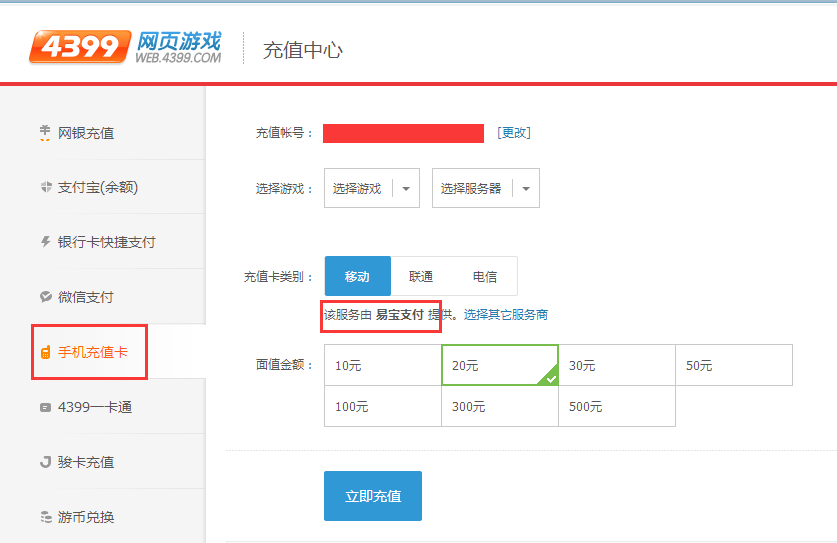Open 网银充值 payment method
The width and height of the screenshot is (837, 543).
(x=86, y=133)
